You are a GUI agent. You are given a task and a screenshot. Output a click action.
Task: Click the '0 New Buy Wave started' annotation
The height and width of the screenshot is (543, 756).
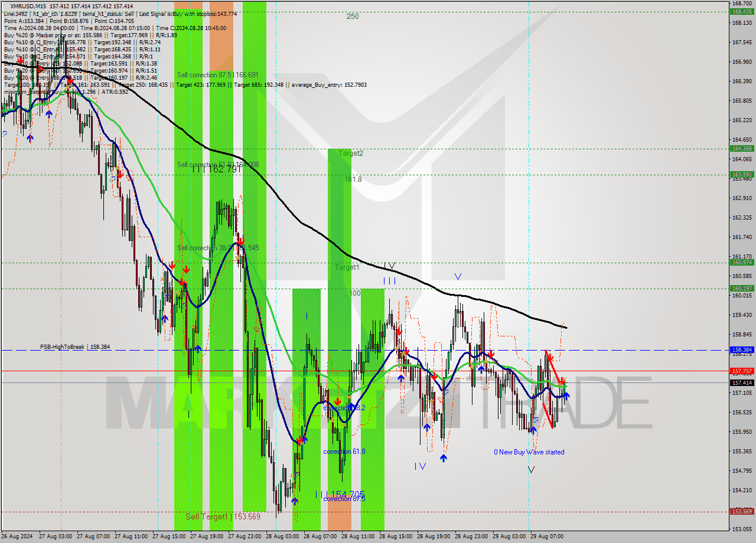[529, 452]
